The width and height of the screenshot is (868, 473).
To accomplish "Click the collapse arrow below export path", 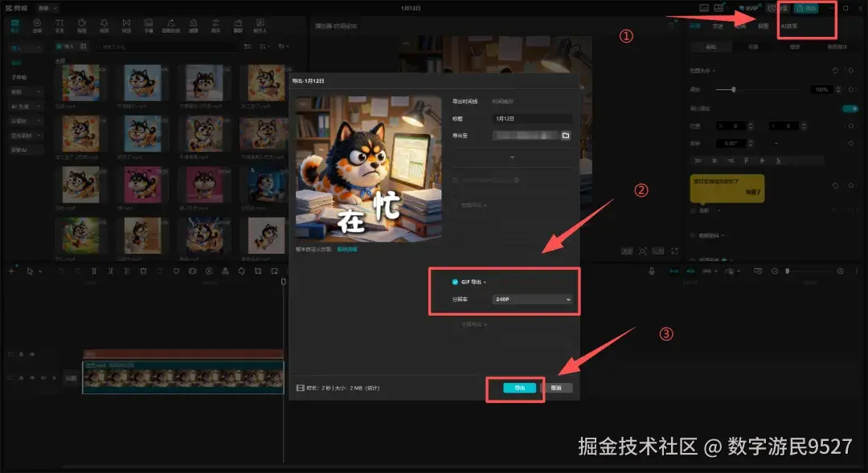I will coord(512,157).
